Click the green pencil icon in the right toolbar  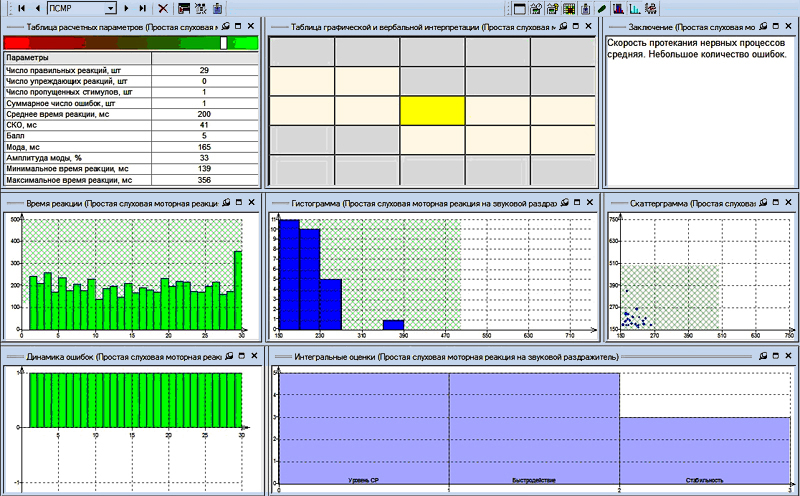[602, 9]
